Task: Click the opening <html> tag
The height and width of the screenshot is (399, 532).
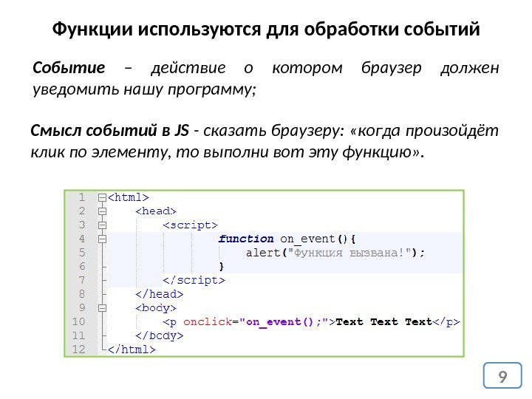Action: pyautogui.click(x=129, y=197)
